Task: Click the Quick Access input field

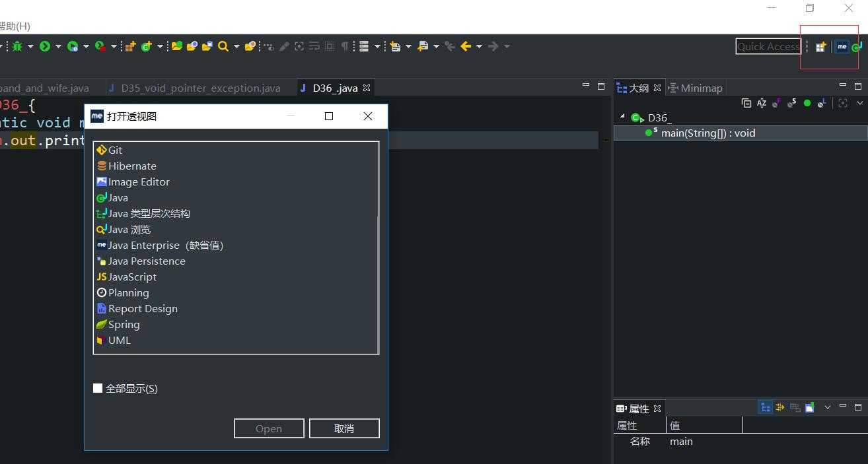Action: tap(768, 46)
